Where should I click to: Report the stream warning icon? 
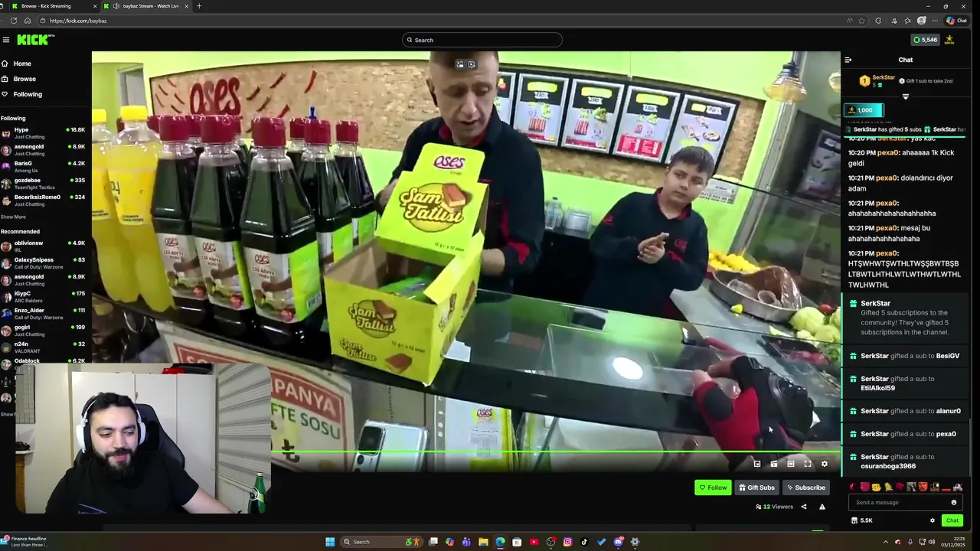tap(822, 507)
